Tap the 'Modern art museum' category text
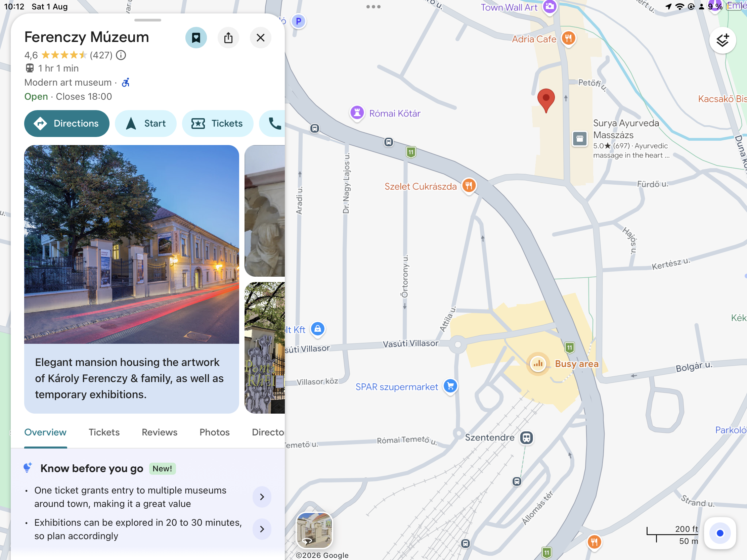The width and height of the screenshot is (747, 560). [x=68, y=82]
